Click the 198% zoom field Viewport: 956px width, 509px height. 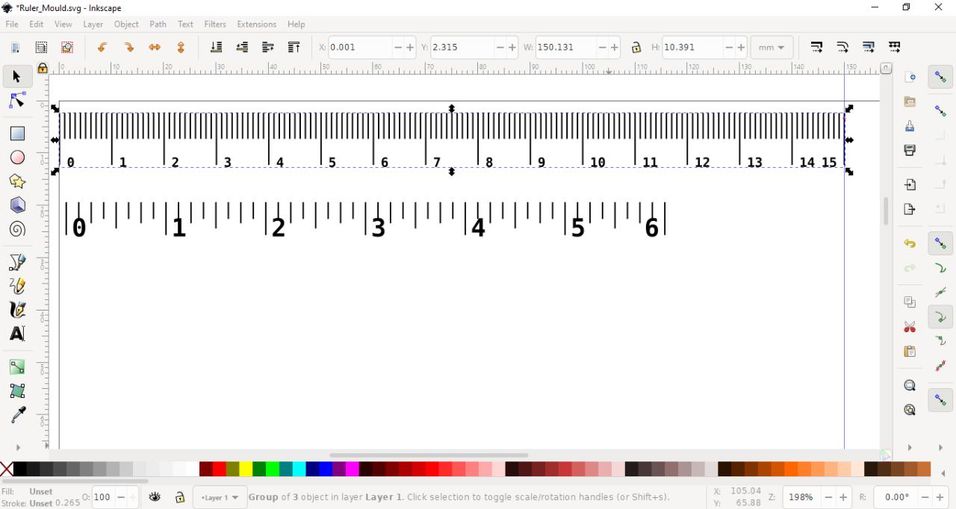coord(802,497)
